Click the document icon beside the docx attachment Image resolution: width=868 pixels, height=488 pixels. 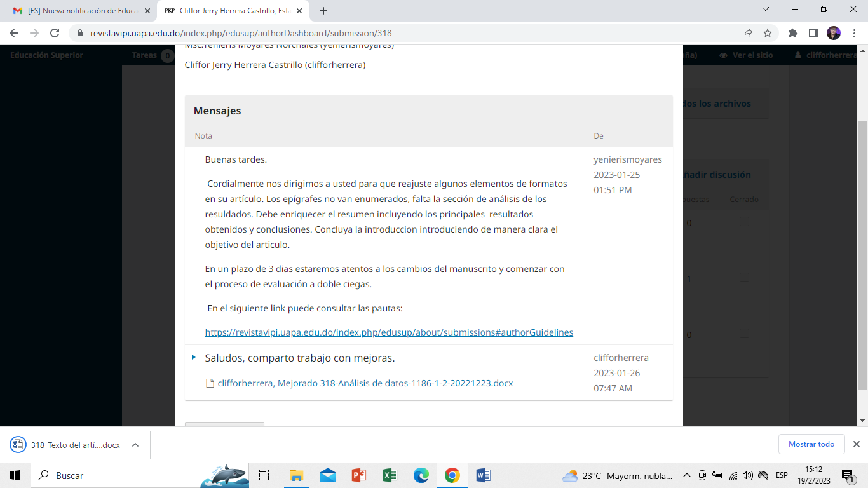[210, 383]
